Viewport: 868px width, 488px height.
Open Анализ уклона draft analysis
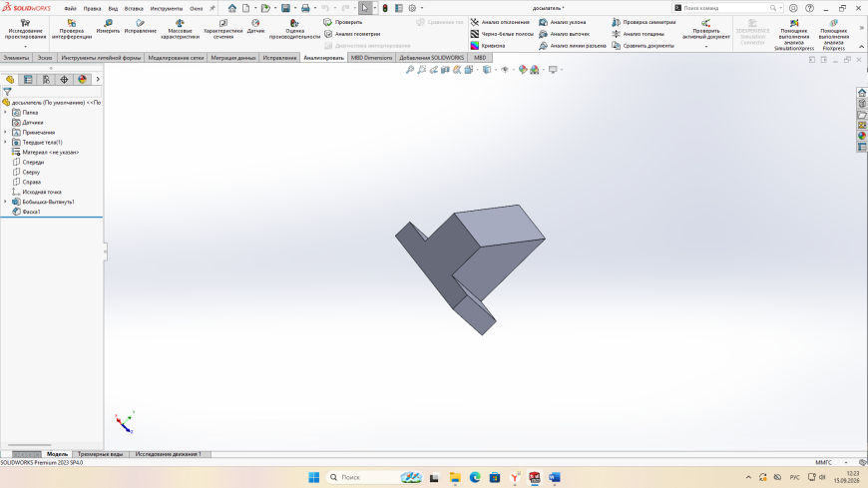563,22
